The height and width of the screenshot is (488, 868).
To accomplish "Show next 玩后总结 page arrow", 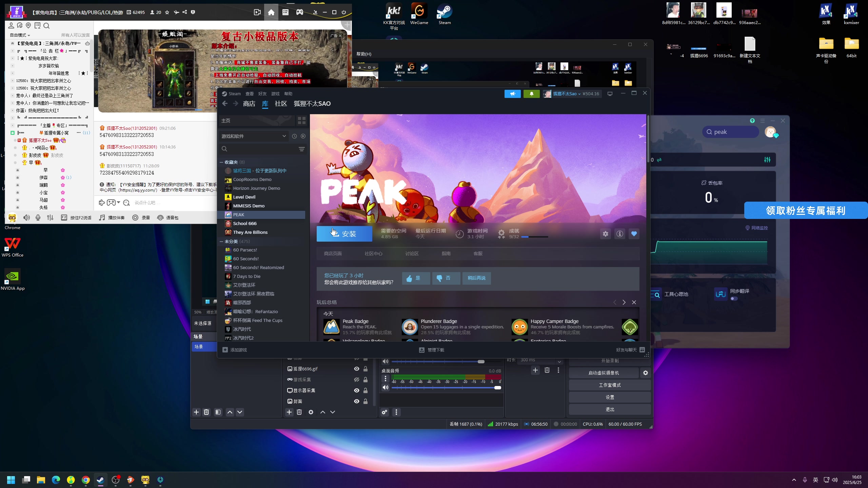I will tap(624, 302).
